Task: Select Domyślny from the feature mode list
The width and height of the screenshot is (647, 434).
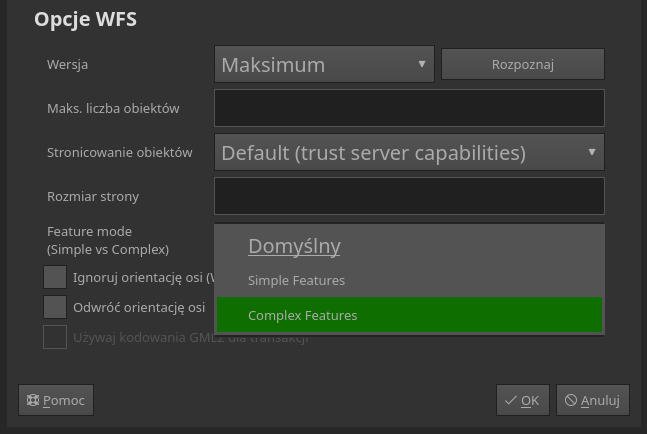Action: [x=294, y=246]
